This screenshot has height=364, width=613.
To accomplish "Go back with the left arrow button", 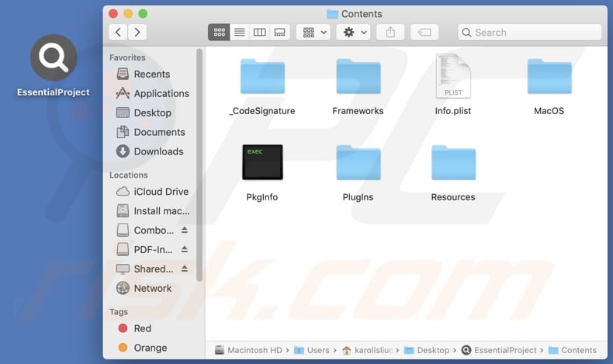I will coord(118,33).
